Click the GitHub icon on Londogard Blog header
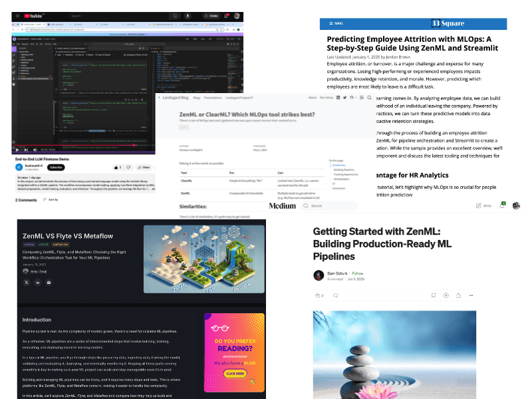 pyautogui.click(x=352, y=97)
